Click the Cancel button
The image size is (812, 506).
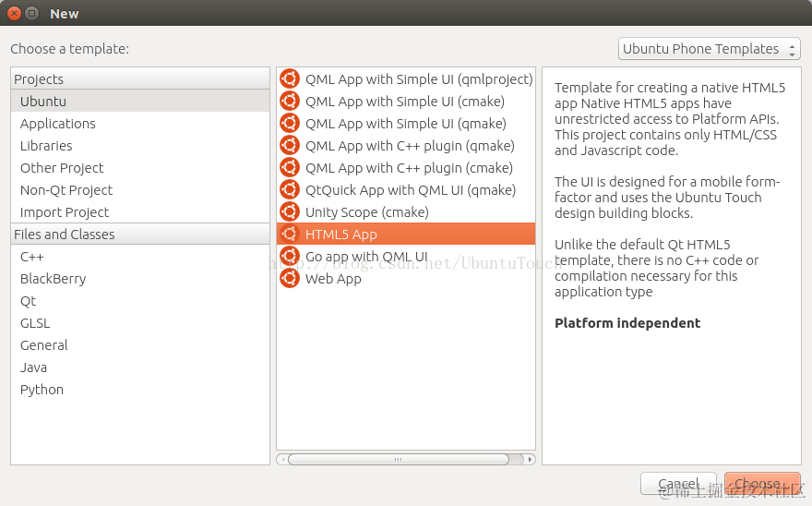click(x=678, y=484)
